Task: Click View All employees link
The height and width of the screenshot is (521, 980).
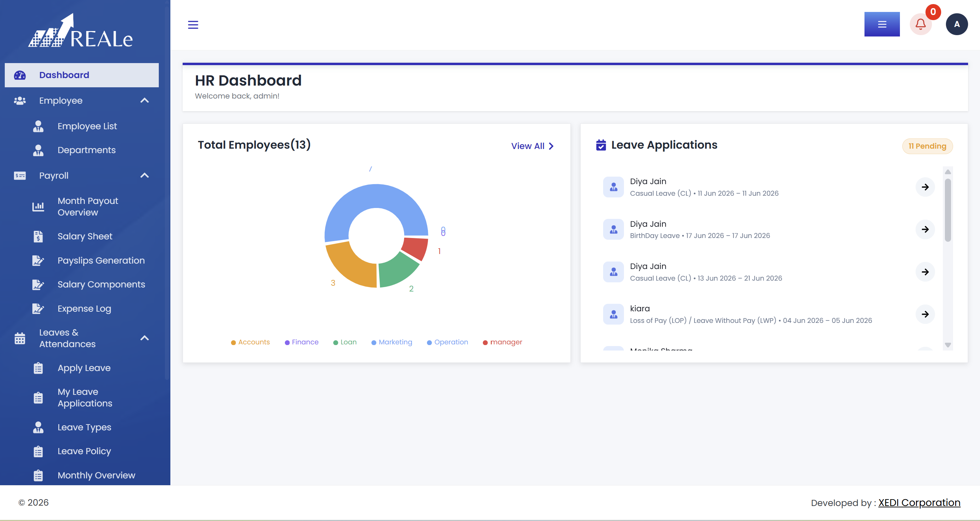Action: [x=532, y=146]
